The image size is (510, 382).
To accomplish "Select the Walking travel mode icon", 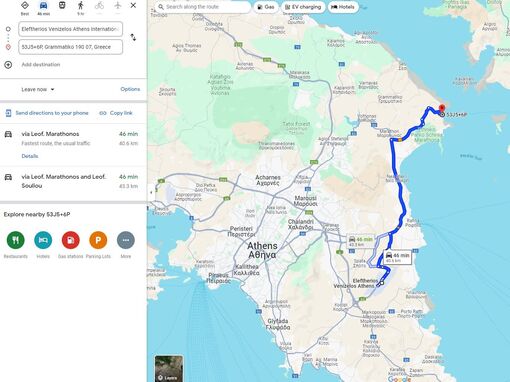I will [x=80, y=5].
